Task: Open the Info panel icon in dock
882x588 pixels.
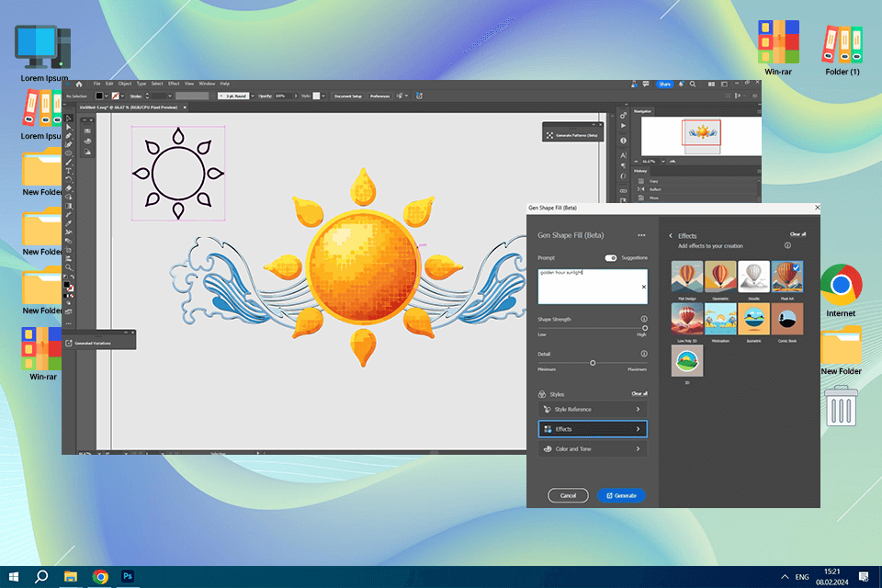Action: point(623,141)
